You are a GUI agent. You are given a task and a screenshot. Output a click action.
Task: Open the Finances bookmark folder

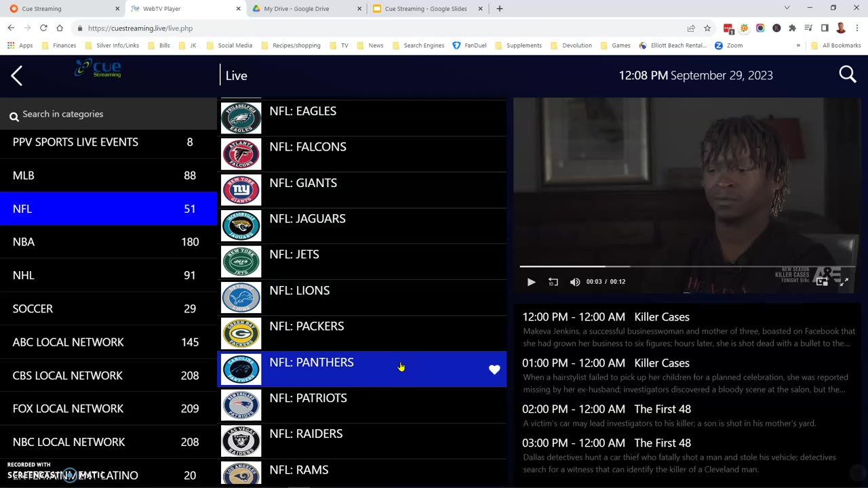pyautogui.click(x=59, y=45)
